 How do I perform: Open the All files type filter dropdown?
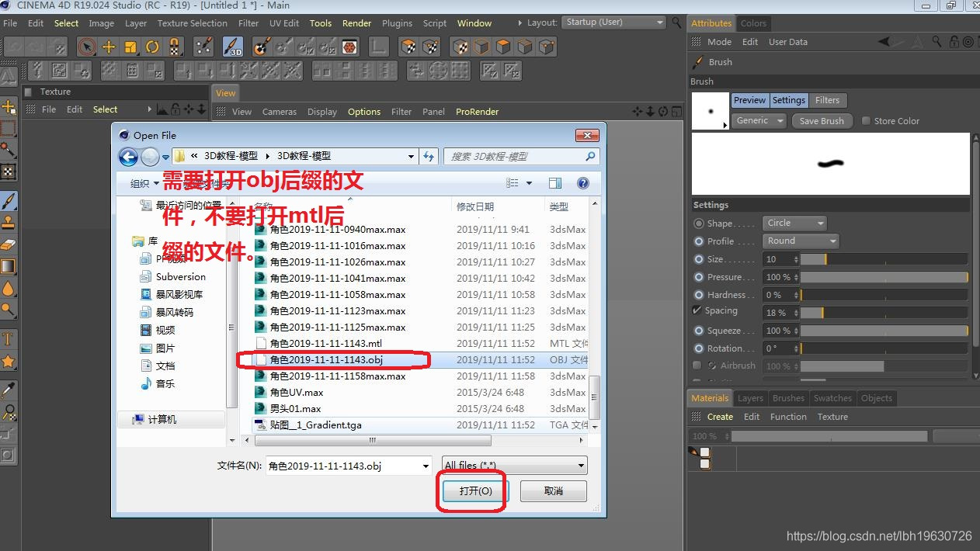point(514,466)
